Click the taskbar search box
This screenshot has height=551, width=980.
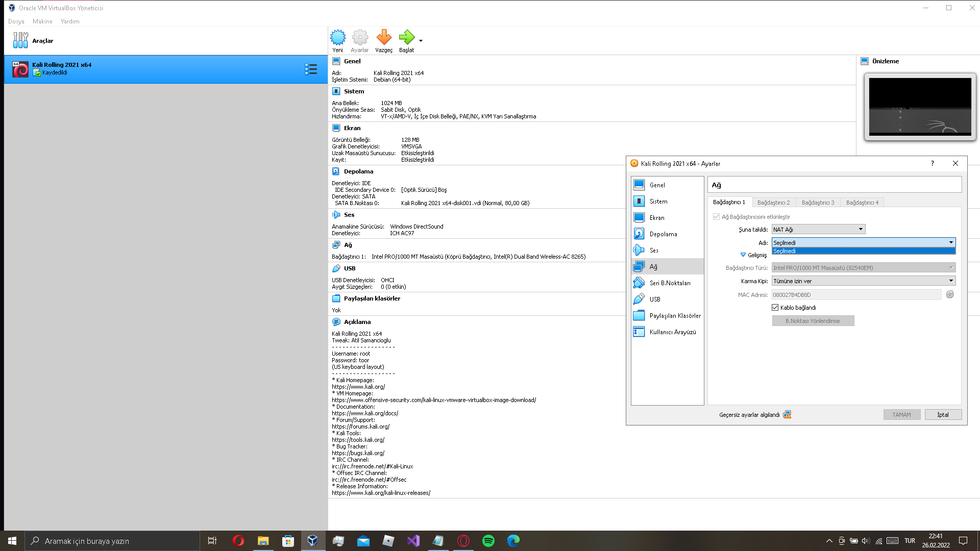112,541
